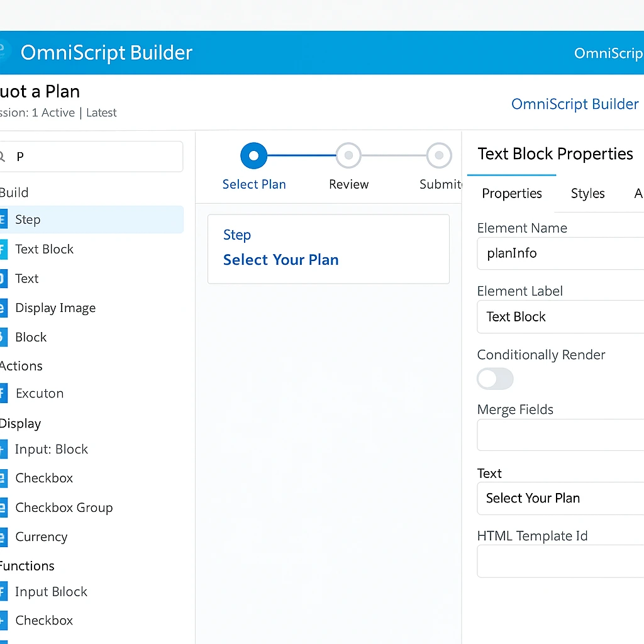
Task: Click the Select Your Plan step block
Action: point(328,248)
